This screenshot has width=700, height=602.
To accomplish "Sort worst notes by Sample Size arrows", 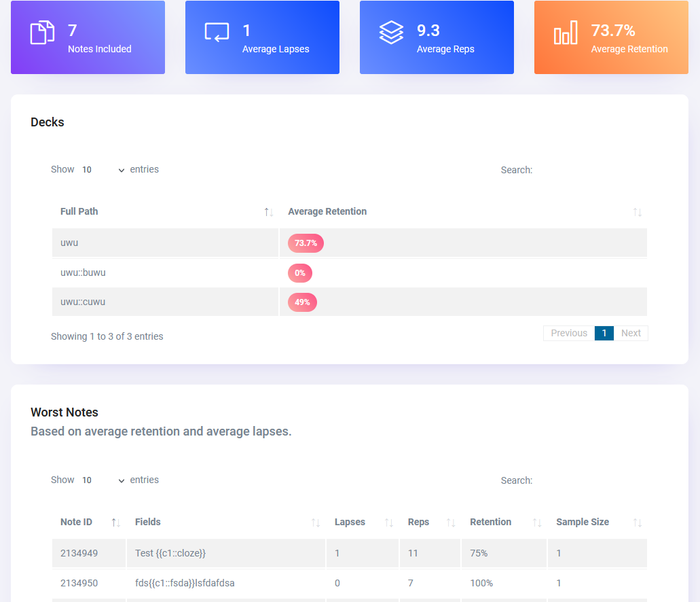I will (637, 523).
